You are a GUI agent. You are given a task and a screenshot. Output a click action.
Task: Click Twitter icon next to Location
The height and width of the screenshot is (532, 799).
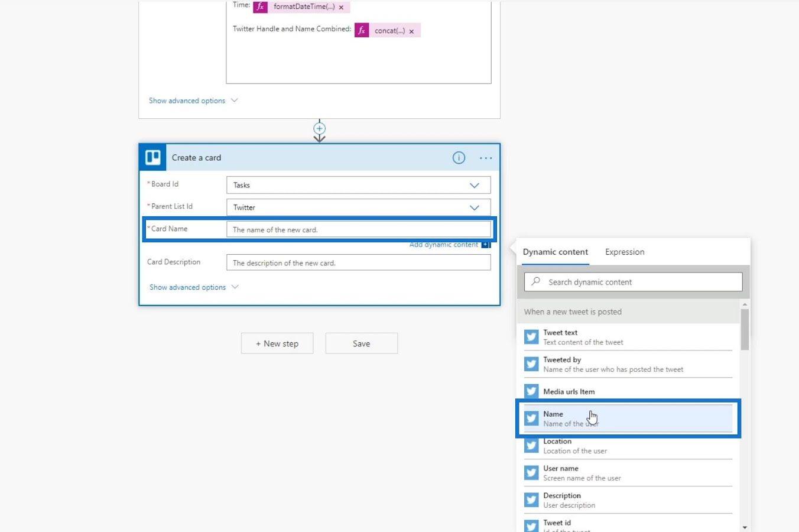(531, 446)
